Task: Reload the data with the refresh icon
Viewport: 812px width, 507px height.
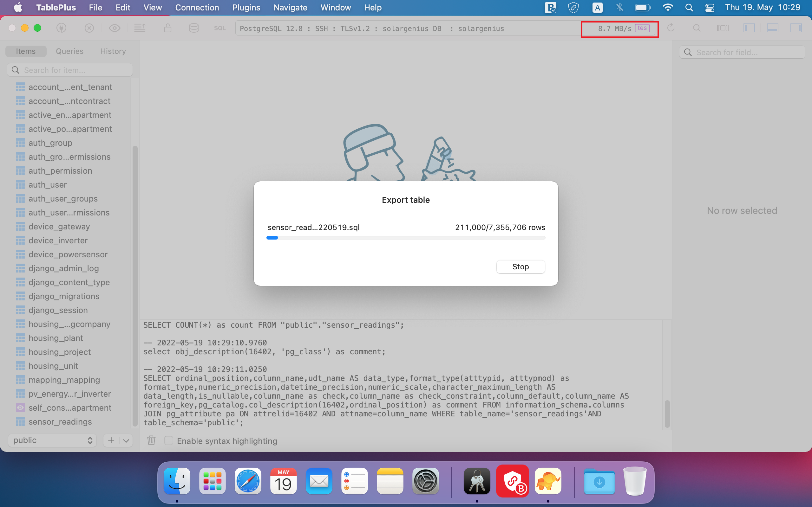Action: 671,28
